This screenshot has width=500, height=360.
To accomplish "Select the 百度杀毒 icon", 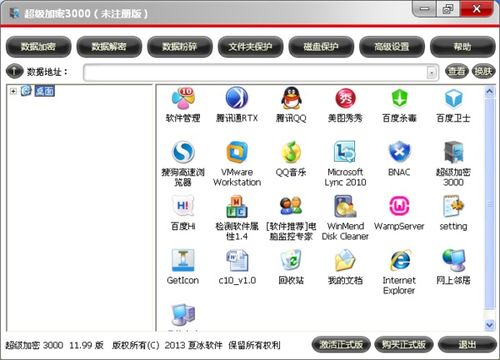I will (x=399, y=99).
